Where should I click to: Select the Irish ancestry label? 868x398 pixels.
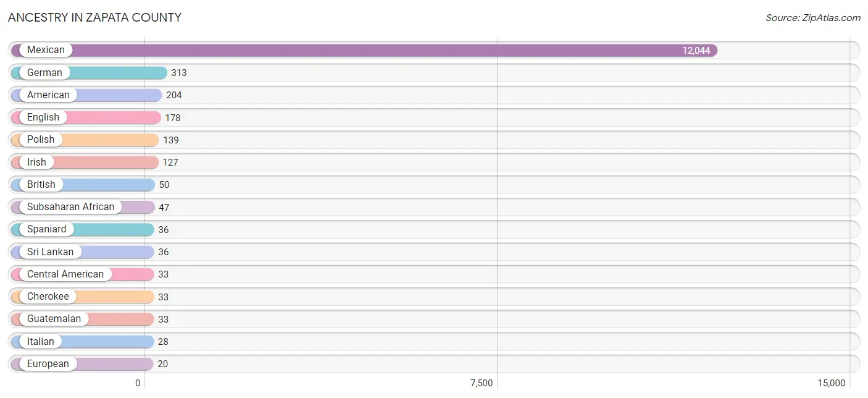(36, 162)
